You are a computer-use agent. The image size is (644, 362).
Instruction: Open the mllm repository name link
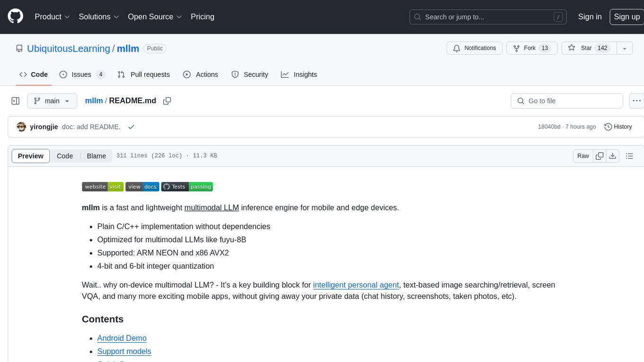[128, 48]
